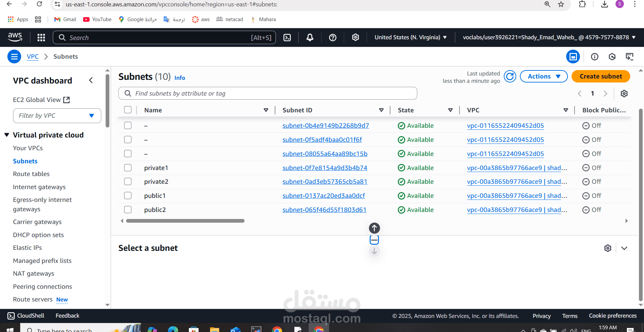Image resolution: width=644 pixels, height=332 pixels.
Task: Go to previous page of subnets
Action: click(580, 94)
